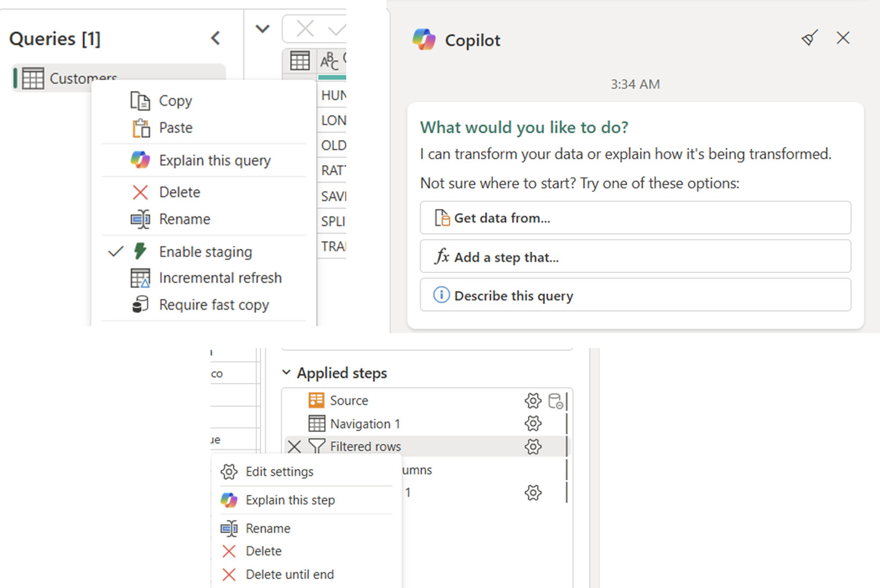
Task: Click the data destination icon on Source step
Action: (x=556, y=402)
